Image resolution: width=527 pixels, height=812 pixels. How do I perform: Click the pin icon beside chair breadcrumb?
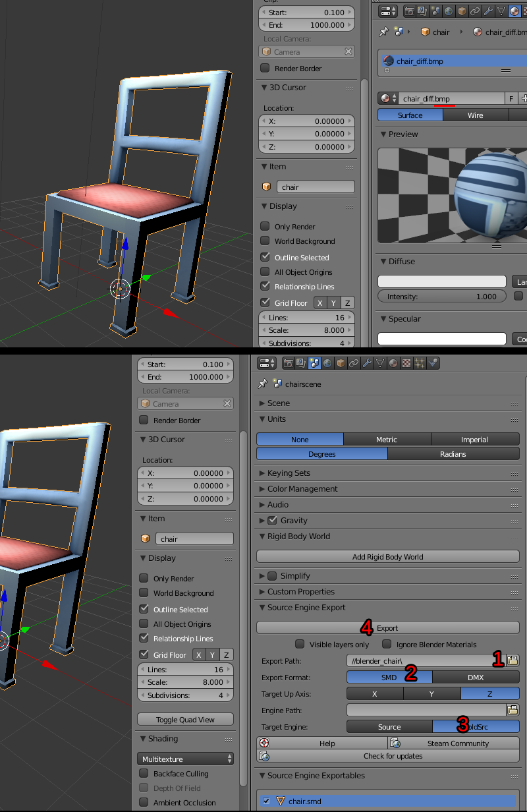[384, 32]
